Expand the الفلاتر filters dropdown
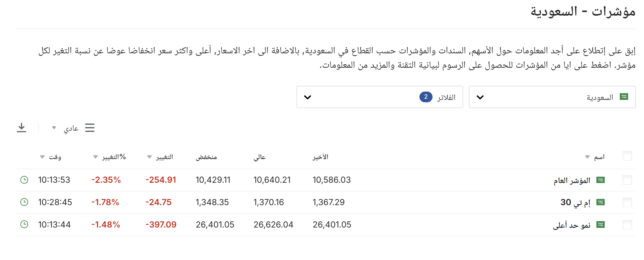Screen dimensions: 644x260 tap(380, 97)
